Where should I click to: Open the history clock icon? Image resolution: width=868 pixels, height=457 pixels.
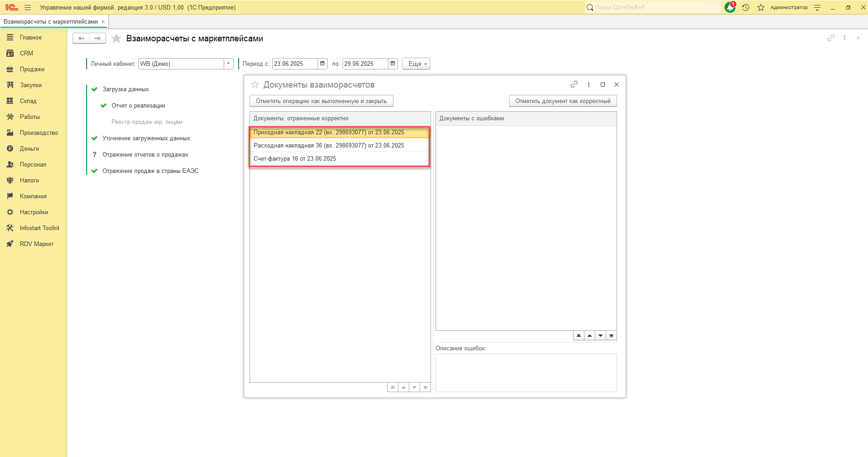(745, 7)
